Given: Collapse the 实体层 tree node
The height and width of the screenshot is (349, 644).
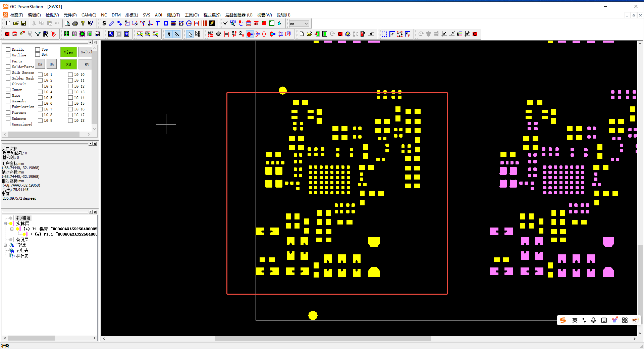Looking at the screenshot, I should pyautogui.click(x=5, y=223).
